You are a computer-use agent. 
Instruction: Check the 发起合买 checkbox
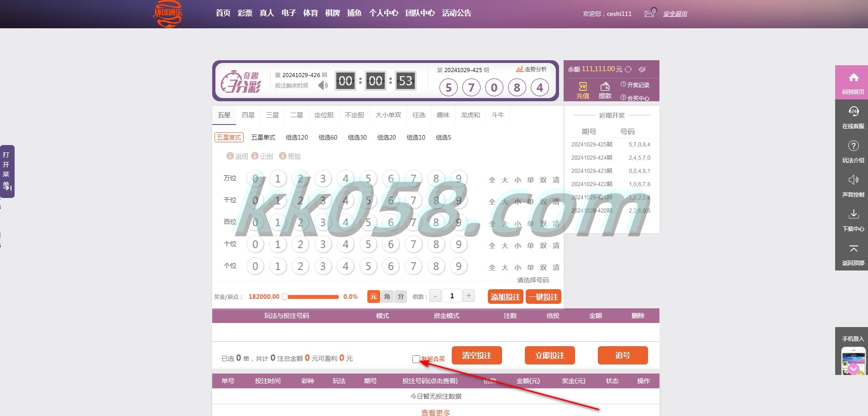pyautogui.click(x=416, y=359)
